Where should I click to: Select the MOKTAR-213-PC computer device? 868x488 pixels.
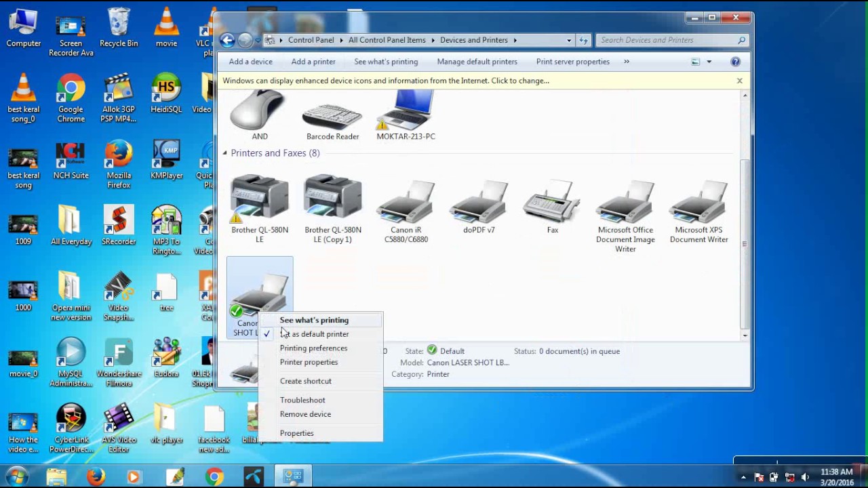[406, 117]
